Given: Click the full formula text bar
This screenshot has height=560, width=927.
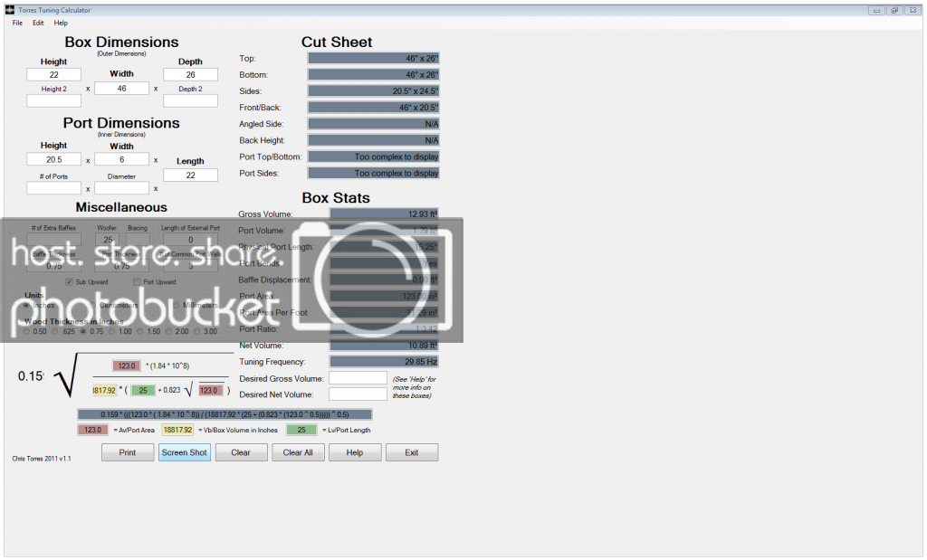Looking at the screenshot, I should click(x=225, y=414).
